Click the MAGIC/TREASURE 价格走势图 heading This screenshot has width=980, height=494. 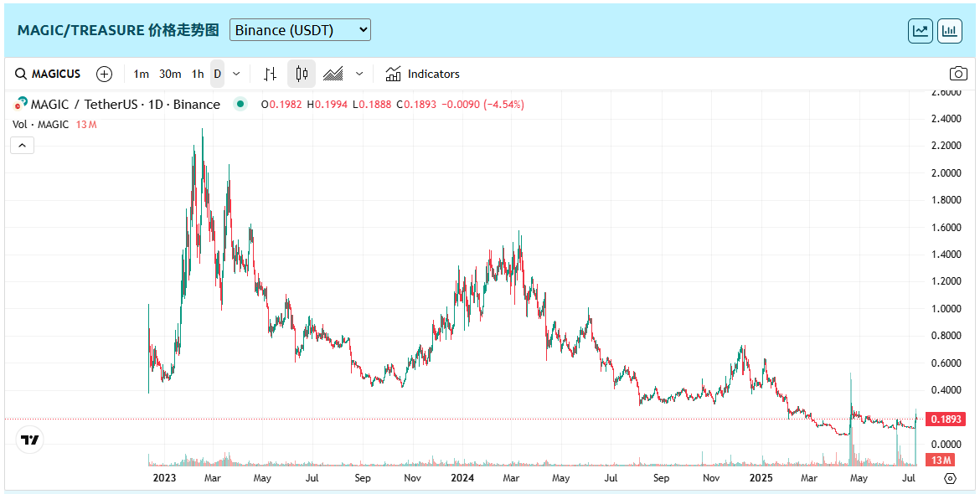click(118, 30)
